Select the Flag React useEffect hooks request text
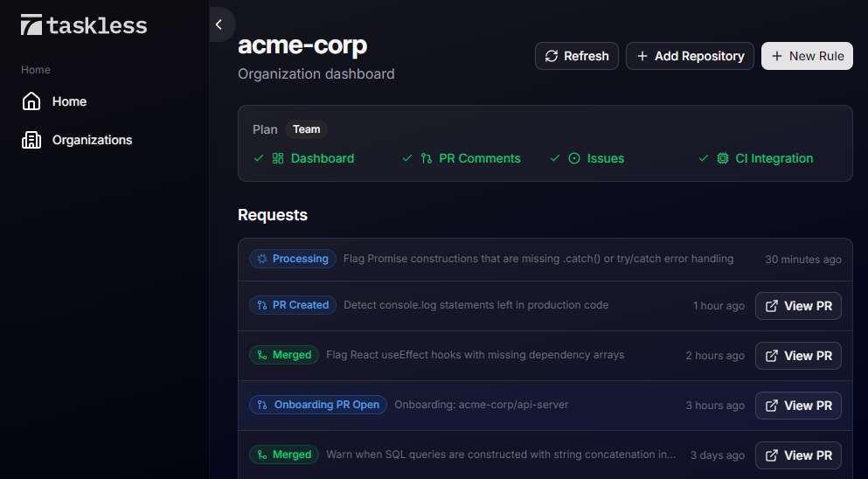This screenshot has width=868, height=479. (x=475, y=355)
